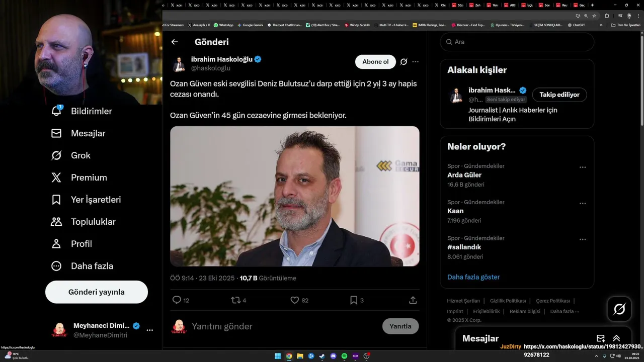The image size is (644, 362).
Task: Open Discord from the taskbar
Action: coord(333,356)
